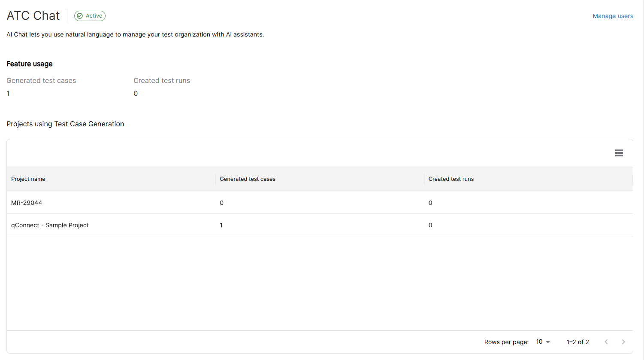Screen dimensions: 644x360
Task: Open the table options hamburger menu
Action: tap(619, 153)
